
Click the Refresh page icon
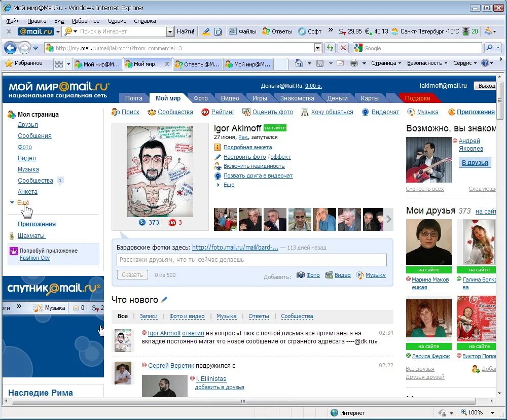[330, 48]
